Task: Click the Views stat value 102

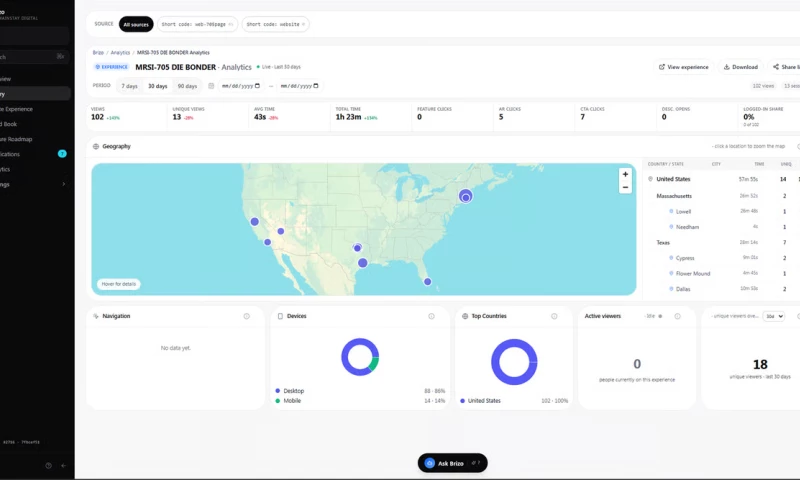Action: (97, 117)
